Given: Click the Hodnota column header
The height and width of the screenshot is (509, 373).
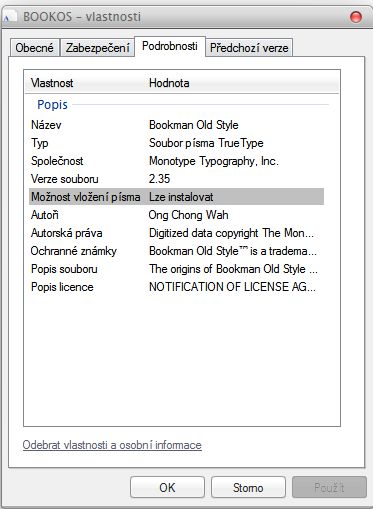Looking at the screenshot, I should point(169,83).
